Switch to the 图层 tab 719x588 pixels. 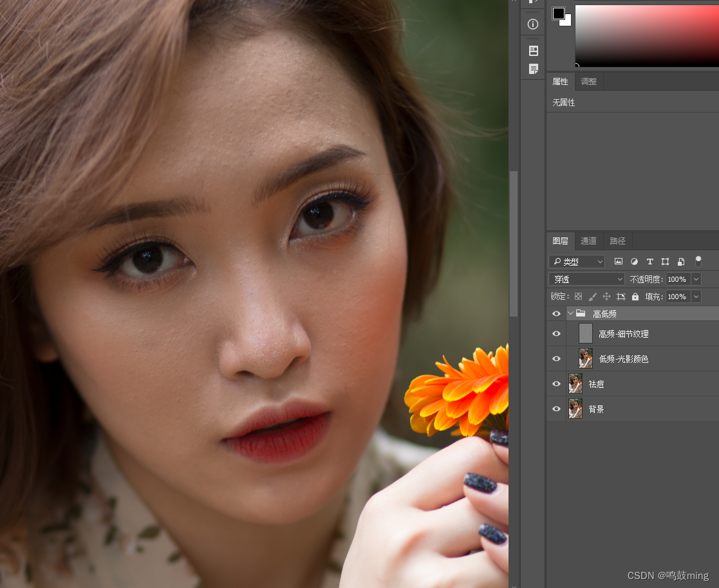(561, 241)
